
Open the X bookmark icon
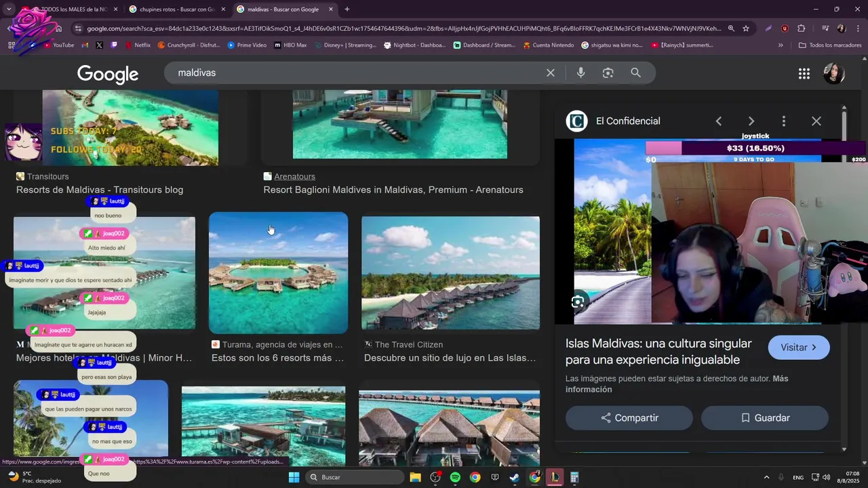pyautogui.click(x=99, y=45)
